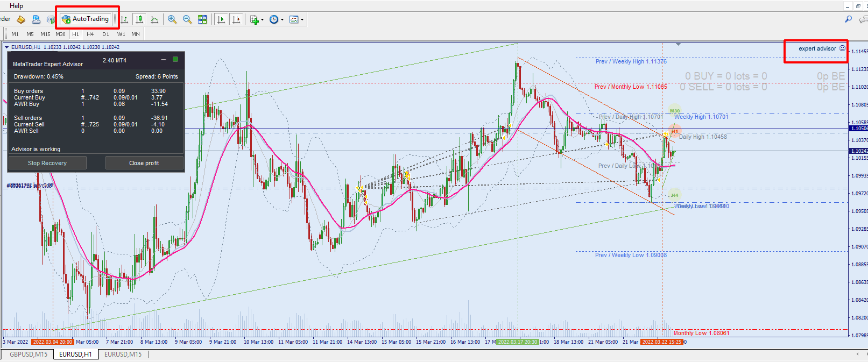
Task: Expand the periods clock dropdown arrow
Action: (x=282, y=20)
